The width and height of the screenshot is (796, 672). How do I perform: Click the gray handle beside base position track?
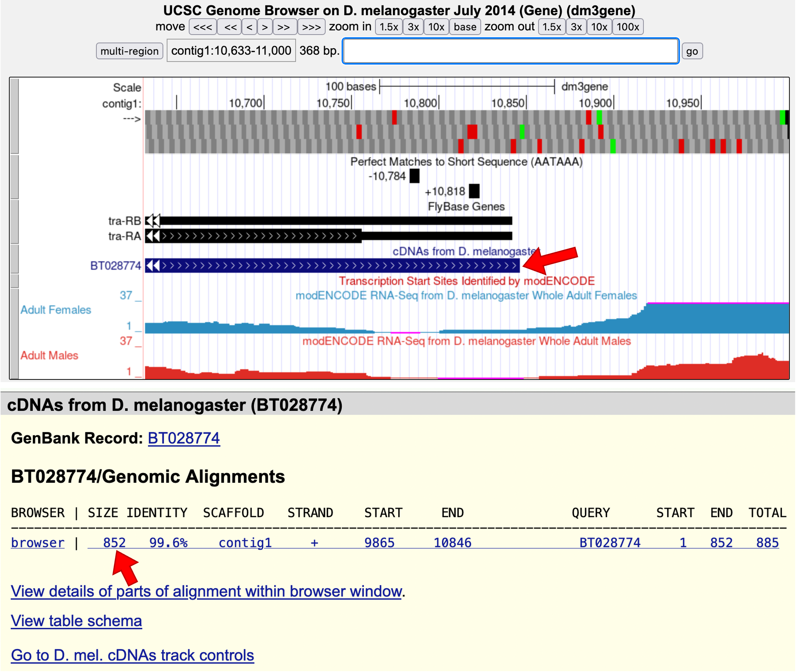(14, 116)
